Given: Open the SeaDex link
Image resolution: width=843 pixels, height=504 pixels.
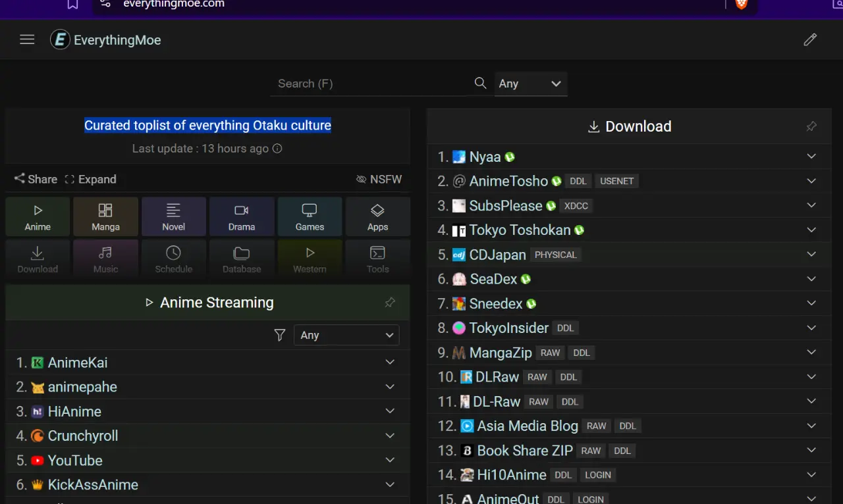Looking at the screenshot, I should (x=493, y=279).
